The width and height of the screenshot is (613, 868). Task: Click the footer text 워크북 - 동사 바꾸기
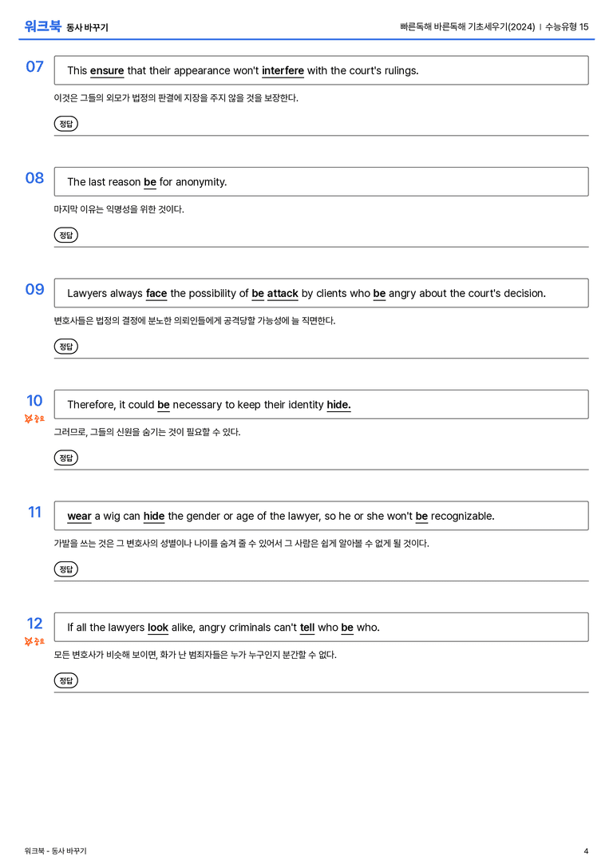tap(55, 851)
